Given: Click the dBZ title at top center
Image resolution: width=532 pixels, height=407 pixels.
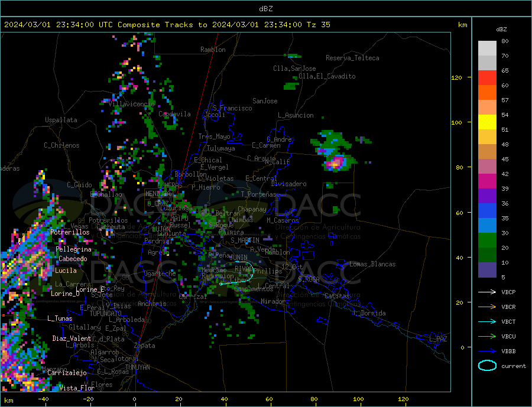Looking at the screenshot, I should point(265,9).
